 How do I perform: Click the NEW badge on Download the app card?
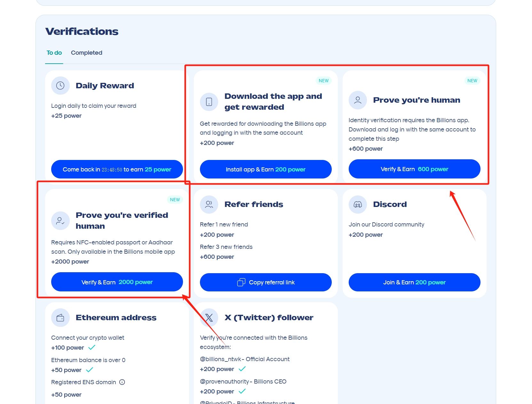coord(323,81)
